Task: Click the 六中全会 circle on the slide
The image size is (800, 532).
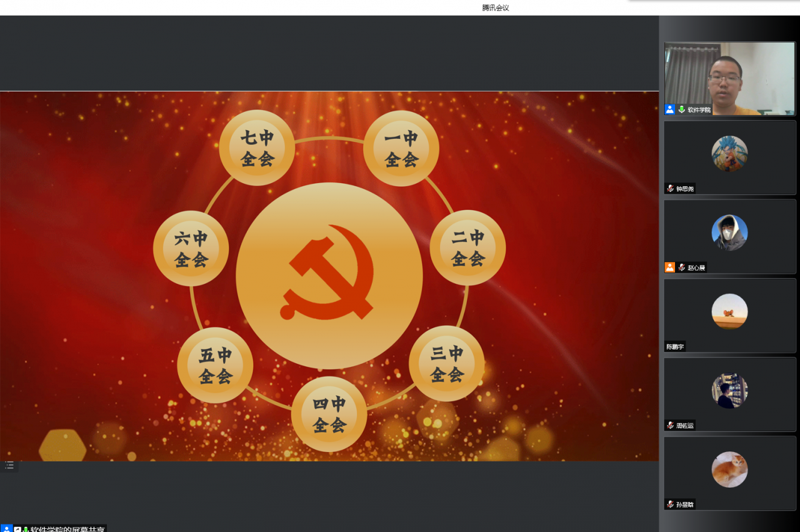Action: (191, 249)
